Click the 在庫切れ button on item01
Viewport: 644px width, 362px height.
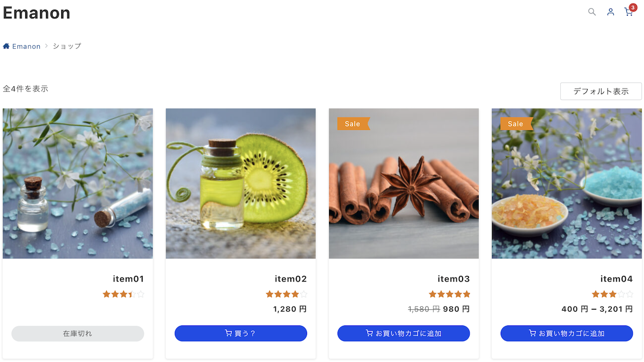pos(78,334)
